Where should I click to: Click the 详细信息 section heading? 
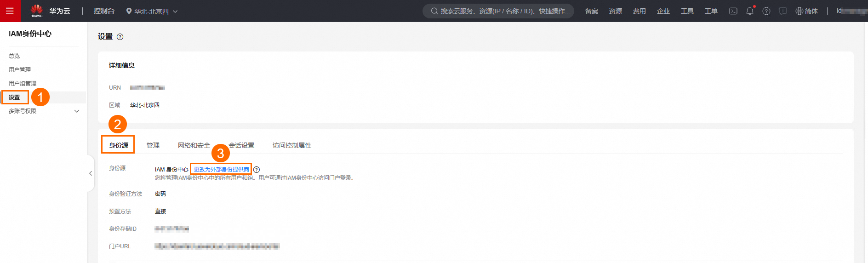(x=122, y=65)
